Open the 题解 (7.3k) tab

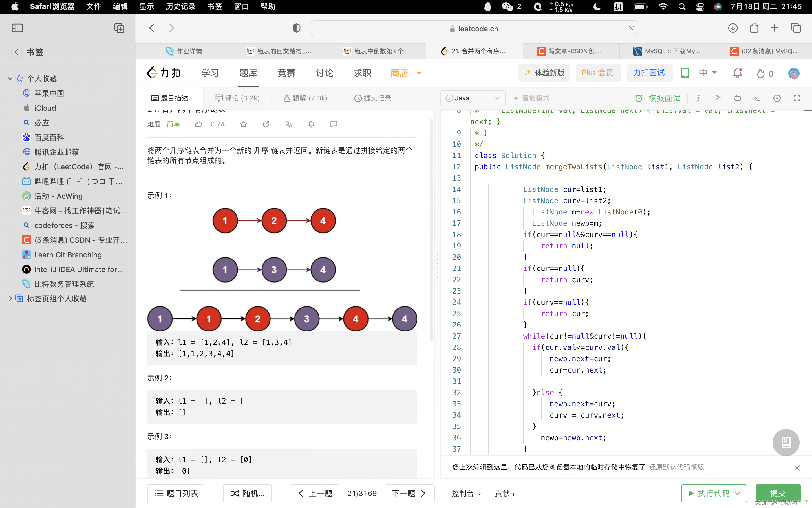(x=305, y=98)
